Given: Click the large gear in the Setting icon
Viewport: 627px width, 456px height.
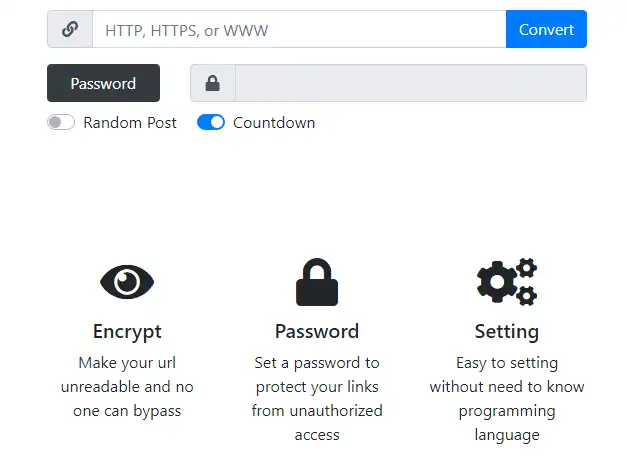Looking at the screenshot, I should [x=497, y=283].
